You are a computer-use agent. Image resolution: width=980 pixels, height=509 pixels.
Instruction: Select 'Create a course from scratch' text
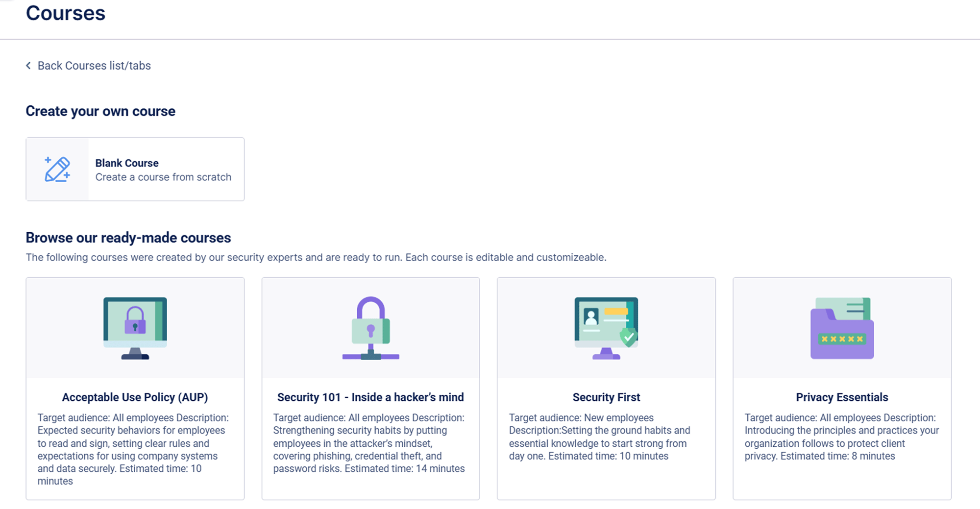point(163,177)
